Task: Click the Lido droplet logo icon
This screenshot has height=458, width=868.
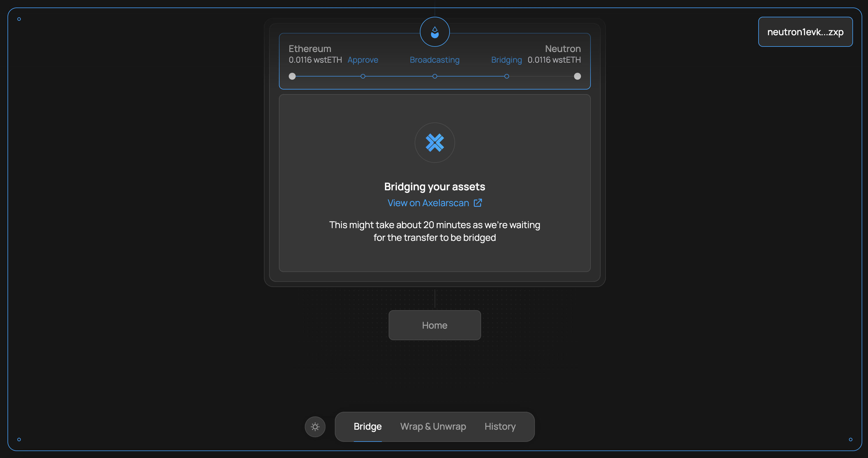Action: pos(435,32)
